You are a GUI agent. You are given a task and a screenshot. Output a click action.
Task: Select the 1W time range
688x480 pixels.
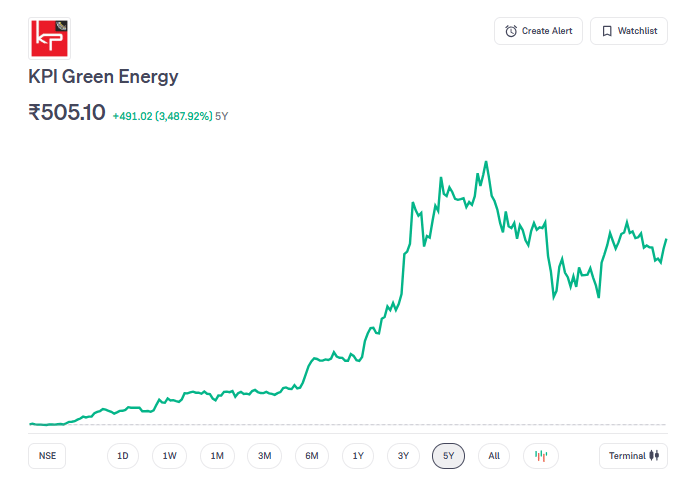coord(170,456)
